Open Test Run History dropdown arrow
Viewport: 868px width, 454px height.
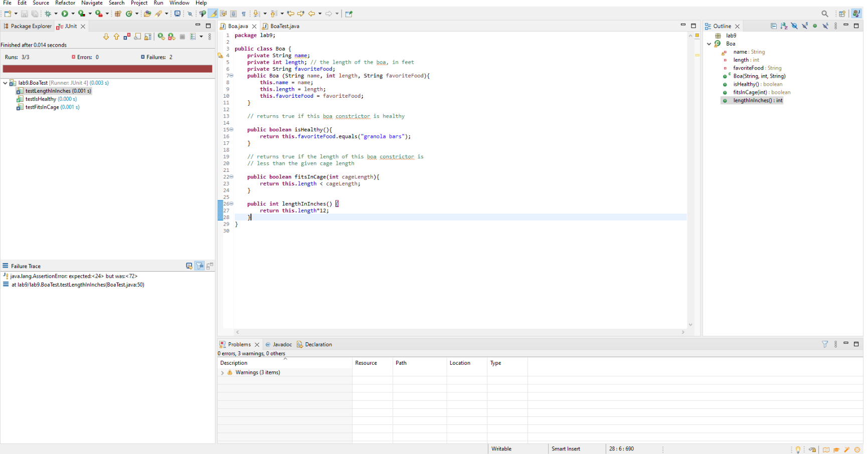pos(201,37)
